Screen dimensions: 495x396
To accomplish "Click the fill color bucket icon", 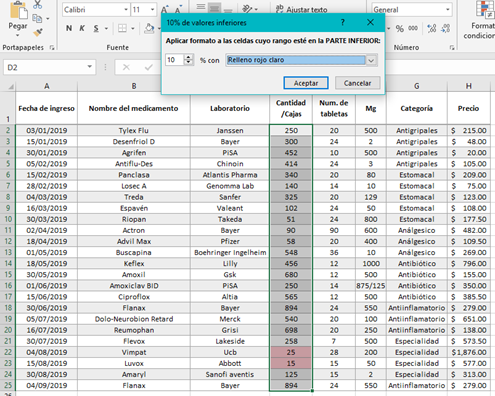I will pos(149,28).
